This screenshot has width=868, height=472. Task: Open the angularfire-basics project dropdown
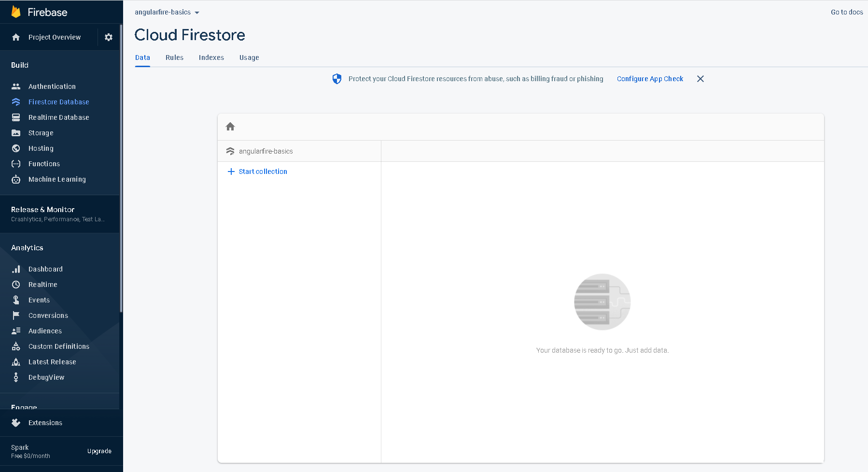coord(167,12)
